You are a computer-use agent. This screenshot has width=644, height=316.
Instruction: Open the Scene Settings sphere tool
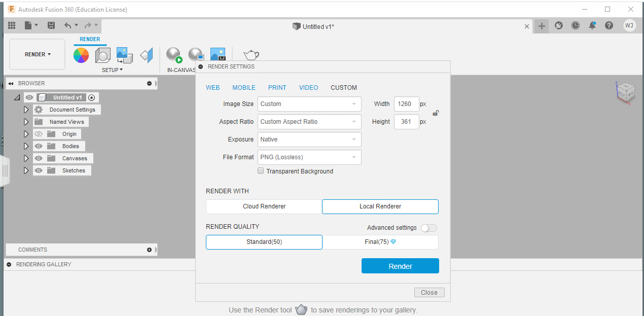[103, 55]
